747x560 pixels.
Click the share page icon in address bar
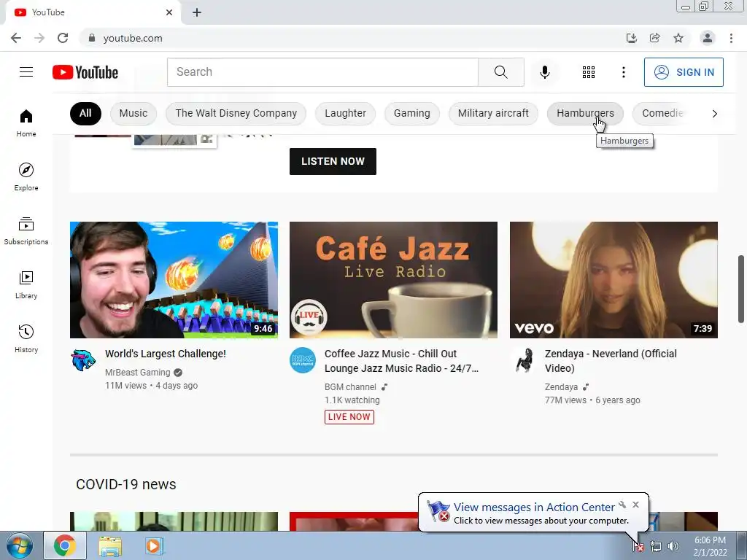655,38
